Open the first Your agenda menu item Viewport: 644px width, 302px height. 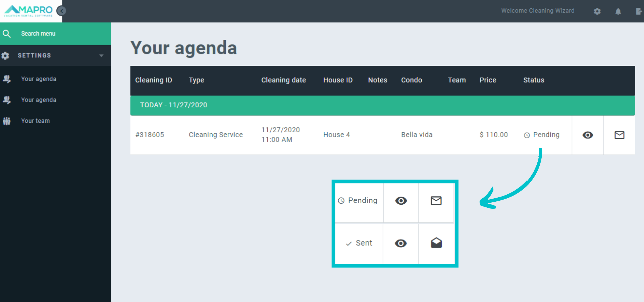tap(39, 79)
